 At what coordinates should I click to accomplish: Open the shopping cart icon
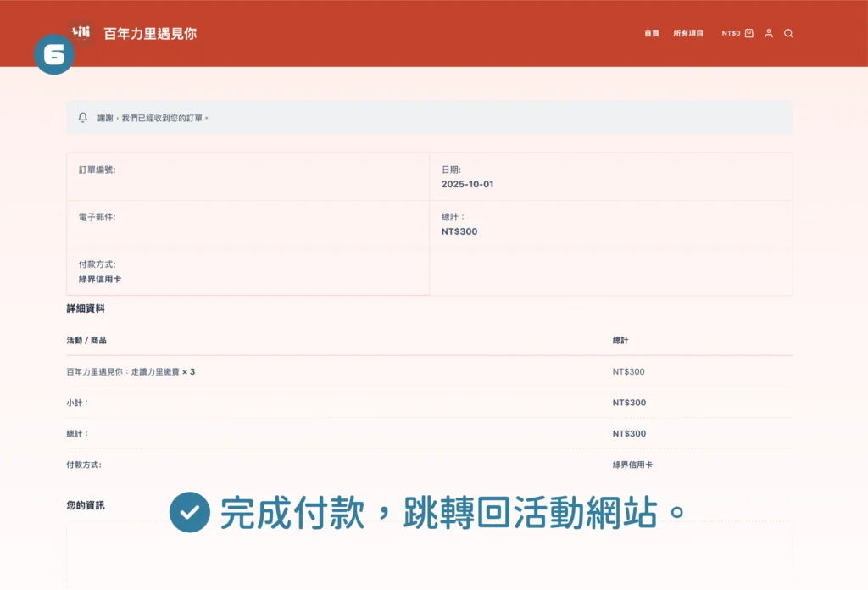tap(749, 33)
